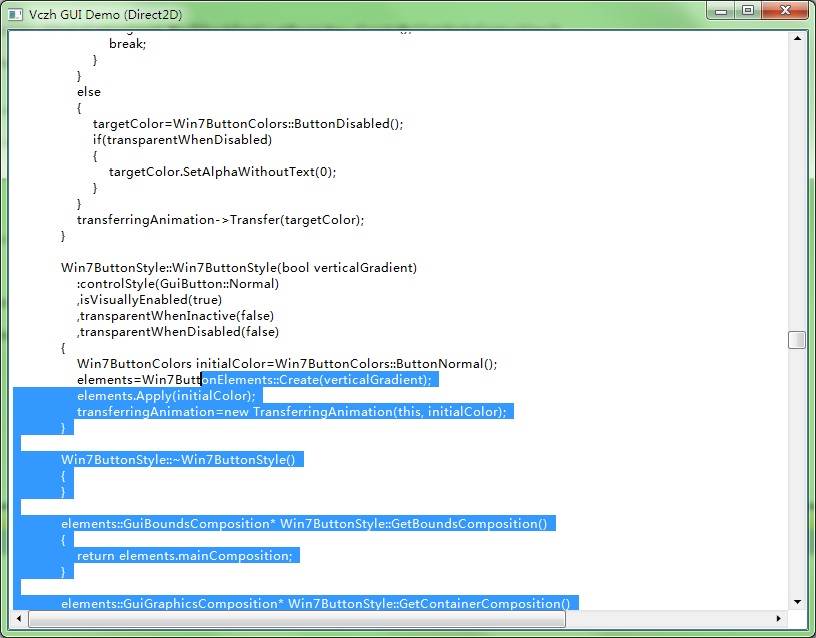Click the horizontal scrollbar left arrow
This screenshot has width=816, height=638.
point(19,618)
